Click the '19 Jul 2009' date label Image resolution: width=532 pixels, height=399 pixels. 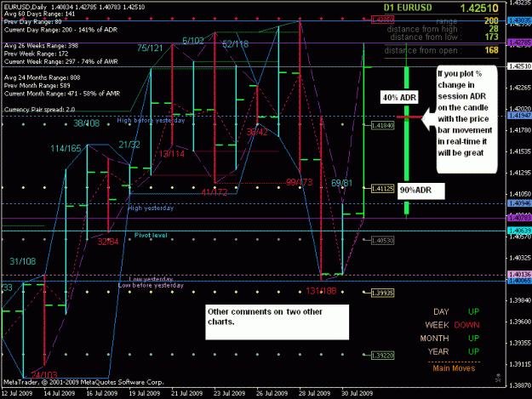point(145,393)
